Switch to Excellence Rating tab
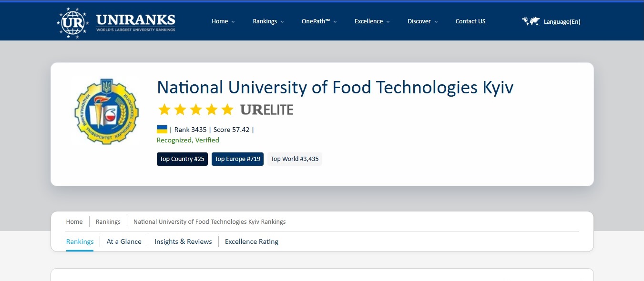Screen dimensions: 644x281 click(x=252, y=241)
